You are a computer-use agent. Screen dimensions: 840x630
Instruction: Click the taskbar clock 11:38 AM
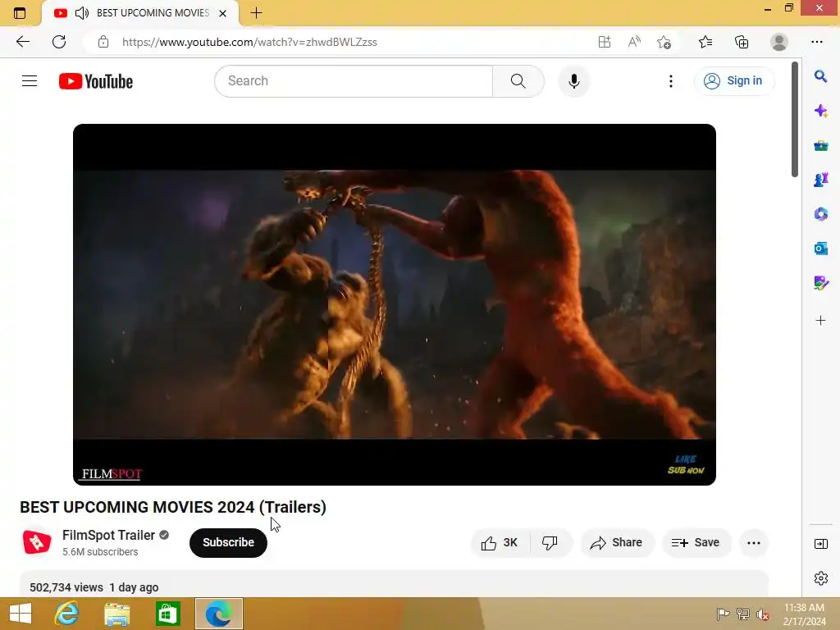click(x=804, y=614)
